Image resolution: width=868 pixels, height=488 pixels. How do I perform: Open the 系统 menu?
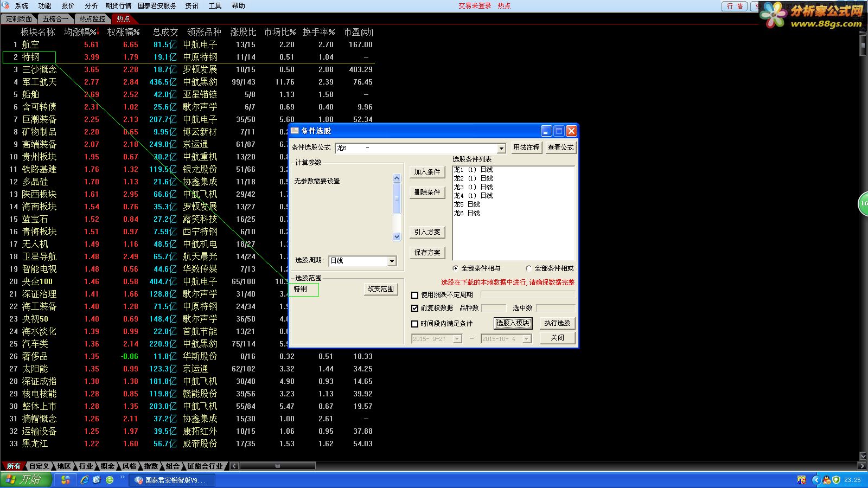point(22,5)
